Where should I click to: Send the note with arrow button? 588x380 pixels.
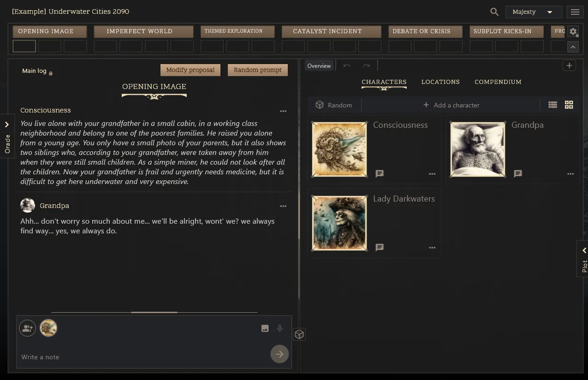click(x=279, y=354)
